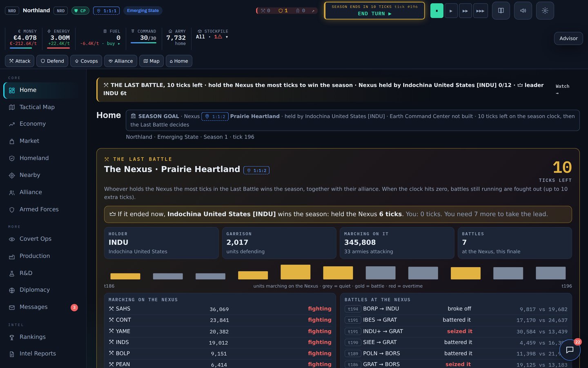Screen dimensions: 588x368
Task: Pause the game with the stop button
Action: (x=437, y=11)
